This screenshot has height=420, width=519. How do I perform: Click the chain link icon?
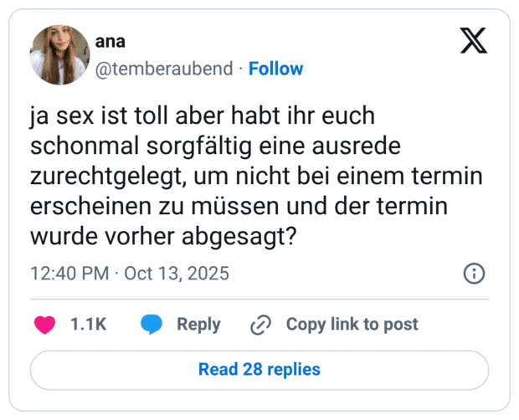[x=261, y=325]
